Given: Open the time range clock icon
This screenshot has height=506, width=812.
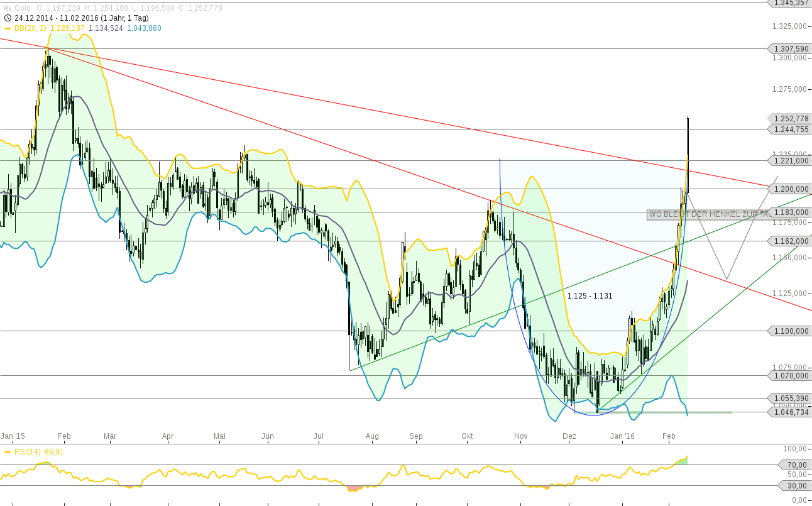Looking at the screenshot, I should (6, 19).
